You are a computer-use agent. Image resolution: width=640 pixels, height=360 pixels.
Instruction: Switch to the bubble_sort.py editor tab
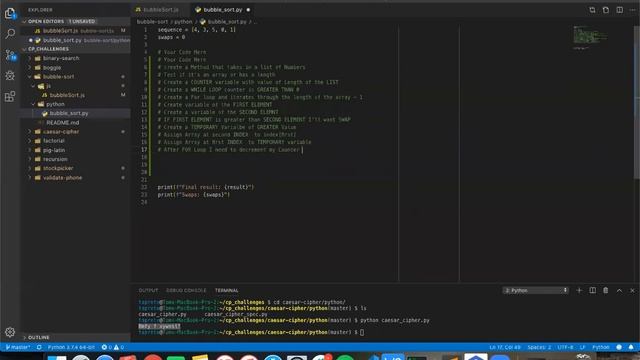(222, 10)
